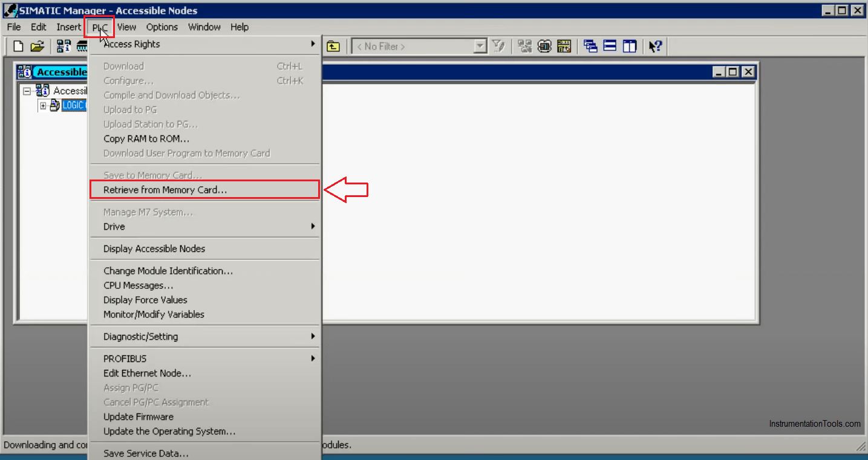Click the greyed-out Download entry
The height and width of the screenshot is (460, 868).
[x=204, y=66]
